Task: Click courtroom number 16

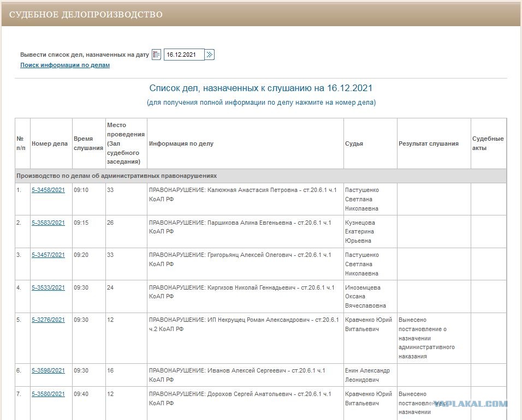Action: pos(110,370)
